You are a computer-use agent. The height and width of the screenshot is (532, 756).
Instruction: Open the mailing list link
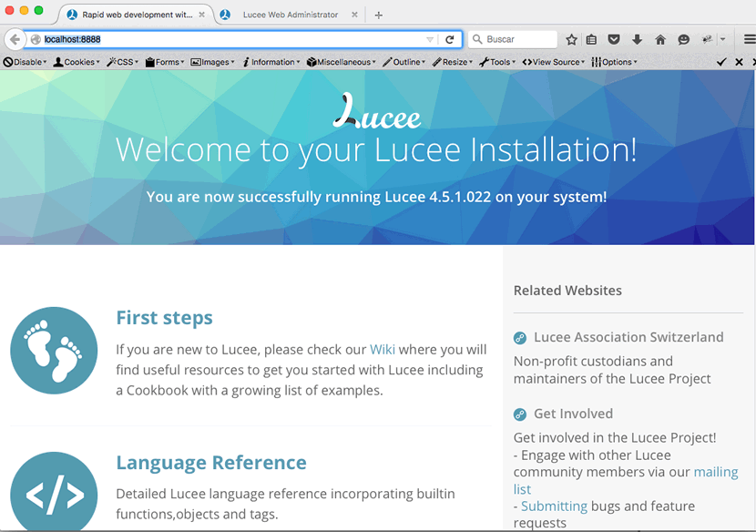click(x=716, y=472)
